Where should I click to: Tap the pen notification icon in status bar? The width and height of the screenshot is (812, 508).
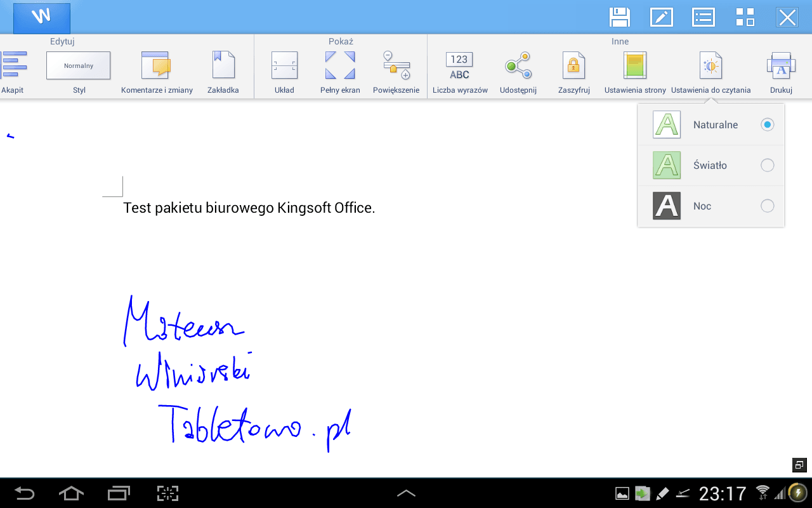tap(662, 493)
